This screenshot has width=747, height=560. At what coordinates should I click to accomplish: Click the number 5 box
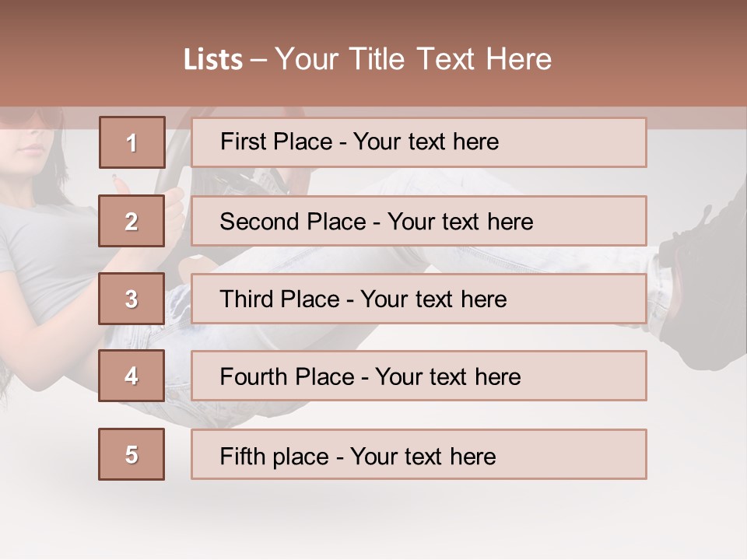(x=132, y=454)
